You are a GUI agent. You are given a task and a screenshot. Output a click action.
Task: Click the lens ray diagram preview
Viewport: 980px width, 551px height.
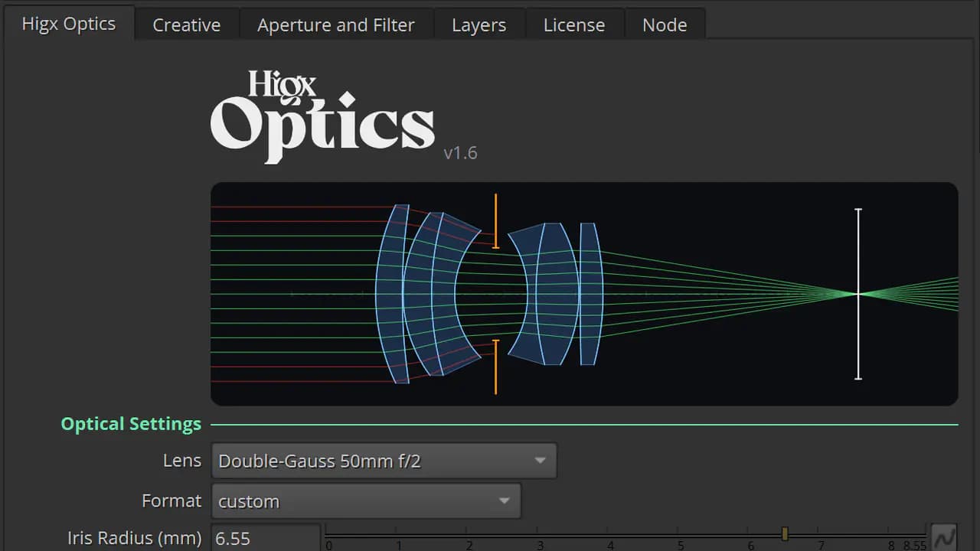pos(584,294)
